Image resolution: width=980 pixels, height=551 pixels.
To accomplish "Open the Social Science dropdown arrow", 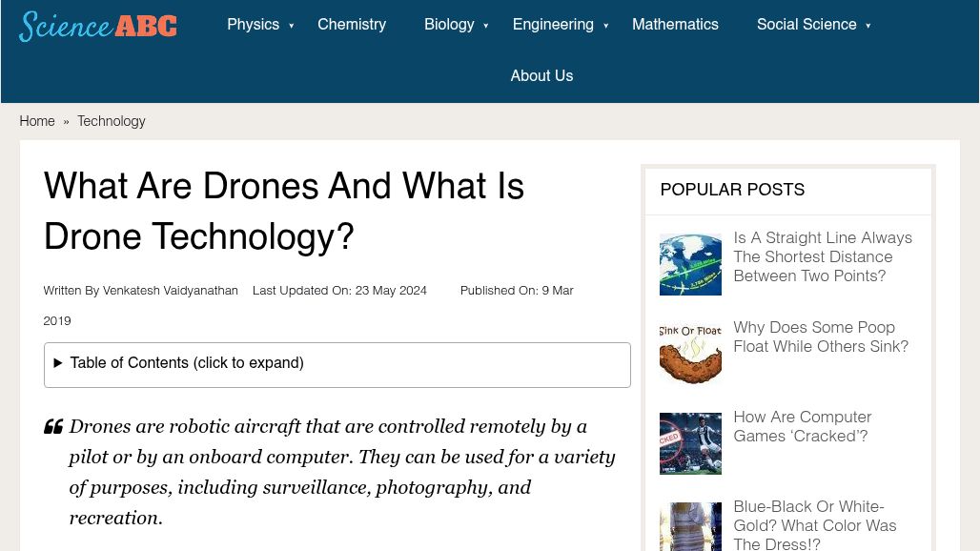I will pos(868,26).
